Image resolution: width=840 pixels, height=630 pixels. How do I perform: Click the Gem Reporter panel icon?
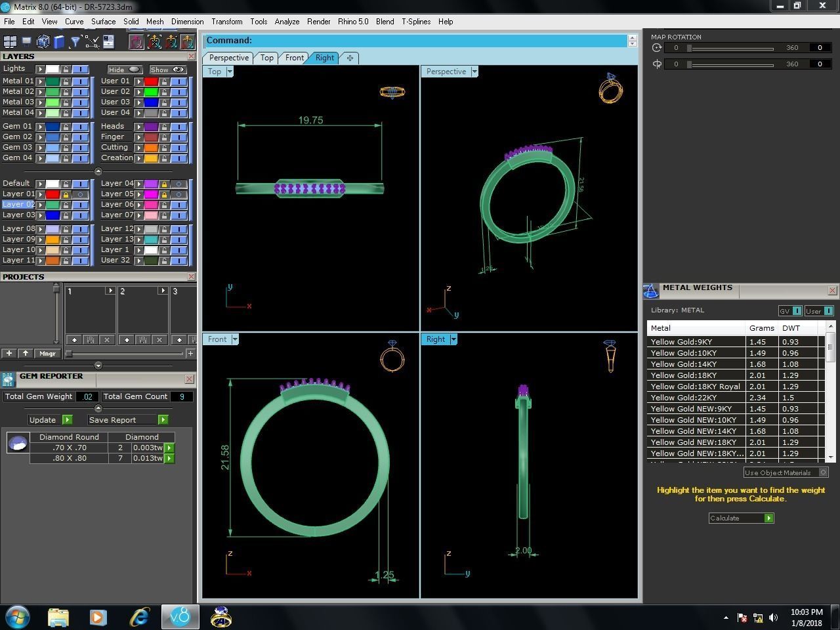9,379
